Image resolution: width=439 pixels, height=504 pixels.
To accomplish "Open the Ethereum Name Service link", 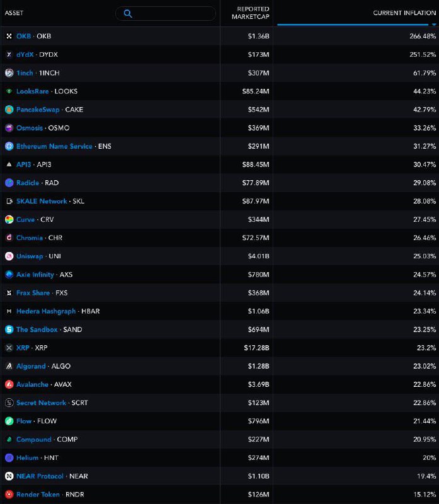I will point(54,146).
